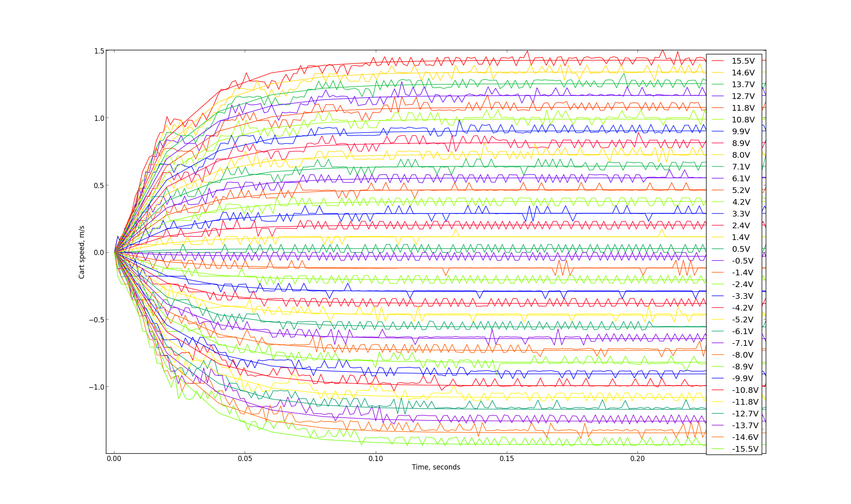Viewport: 851px width, 504px height.
Task: Click the 0.20 tick on the time axis
Action: [x=638, y=459]
